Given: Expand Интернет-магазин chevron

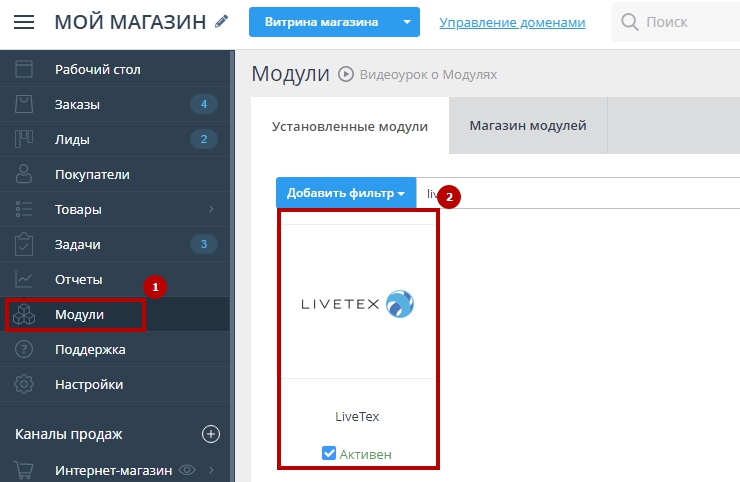Looking at the screenshot, I should (211, 470).
